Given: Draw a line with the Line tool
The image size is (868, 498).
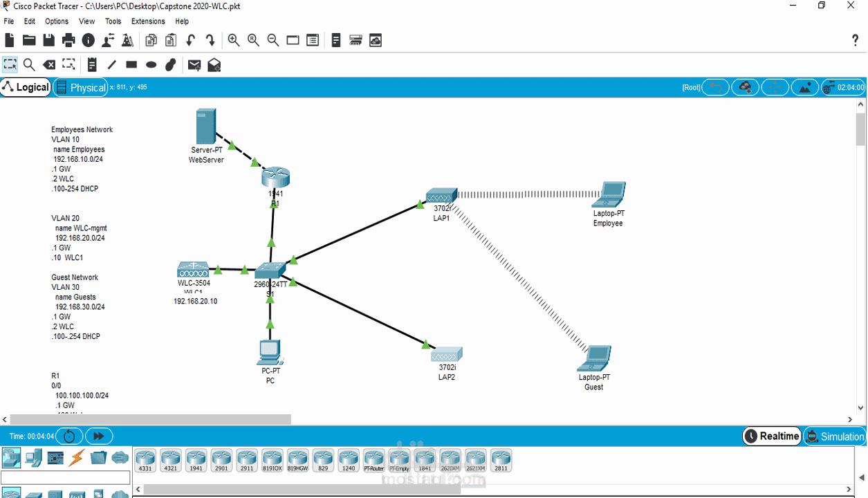Looking at the screenshot, I should click(x=111, y=64).
